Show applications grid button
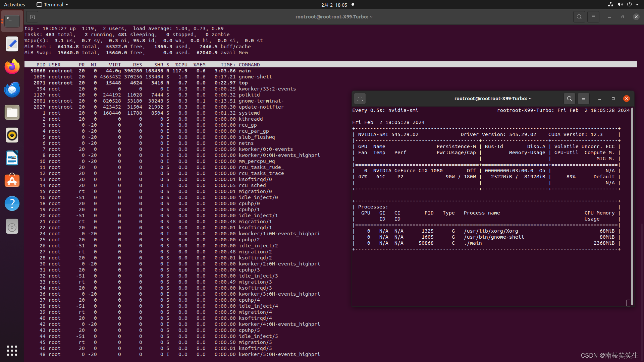The width and height of the screenshot is (644, 362). [x=12, y=351]
